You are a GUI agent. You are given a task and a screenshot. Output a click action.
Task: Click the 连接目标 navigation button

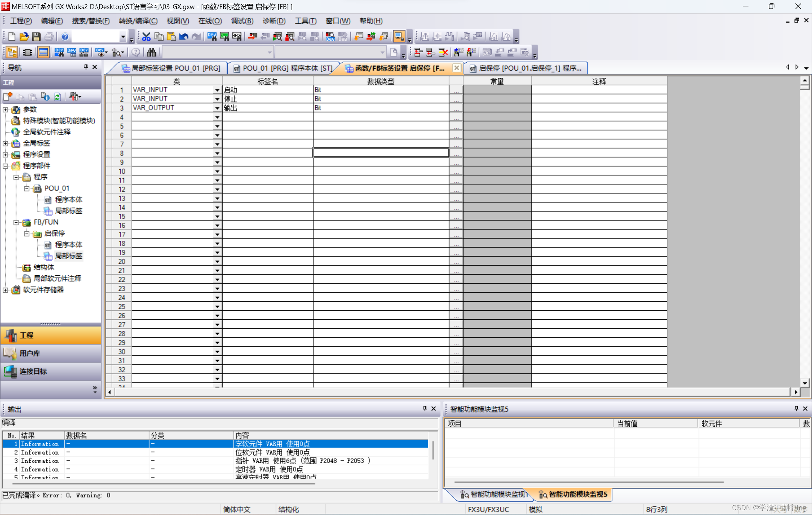point(51,371)
